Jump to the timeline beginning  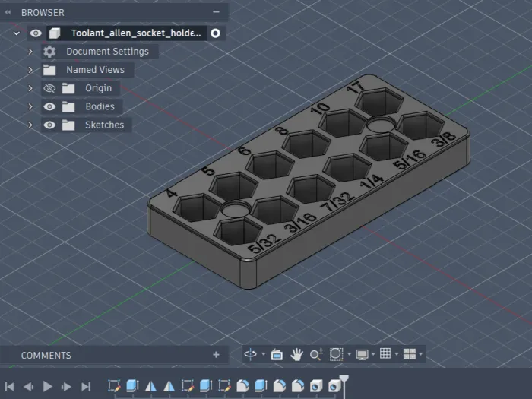(x=10, y=386)
